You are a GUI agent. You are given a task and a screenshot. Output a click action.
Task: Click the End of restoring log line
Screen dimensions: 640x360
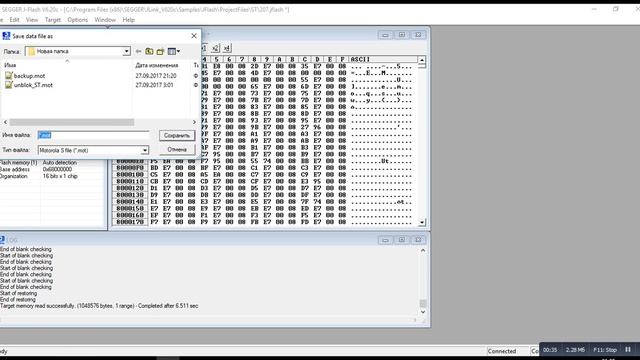(x=18, y=300)
